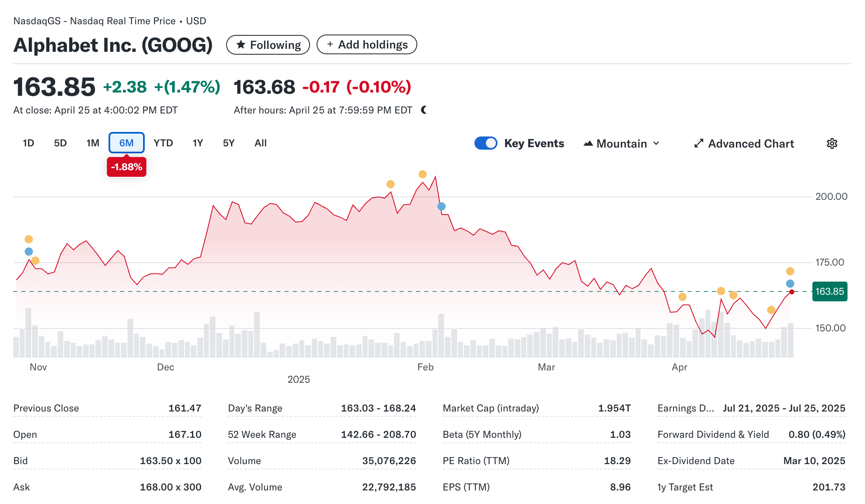Screen dimensions: 865x504
Task: Open the Advanced Chart link
Action: click(751, 143)
